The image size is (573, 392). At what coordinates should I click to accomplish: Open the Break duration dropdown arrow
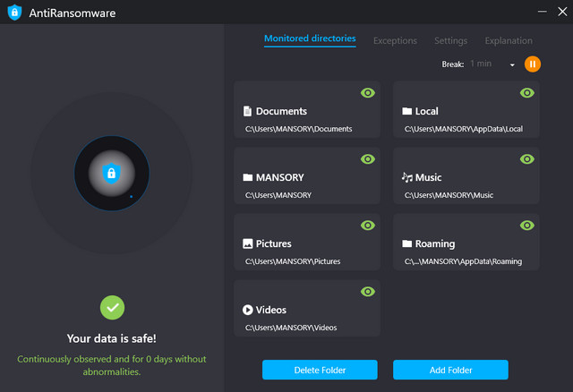point(512,64)
